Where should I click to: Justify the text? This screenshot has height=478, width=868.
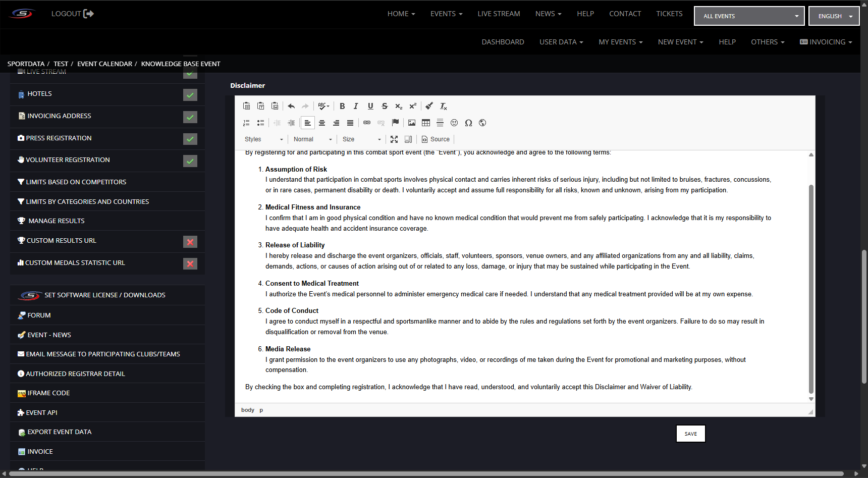[x=350, y=123]
